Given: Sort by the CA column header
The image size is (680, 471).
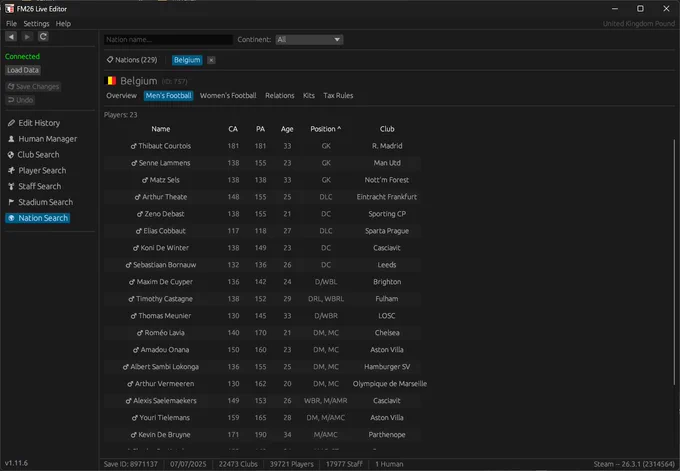Looking at the screenshot, I should pyautogui.click(x=233, y=129).
